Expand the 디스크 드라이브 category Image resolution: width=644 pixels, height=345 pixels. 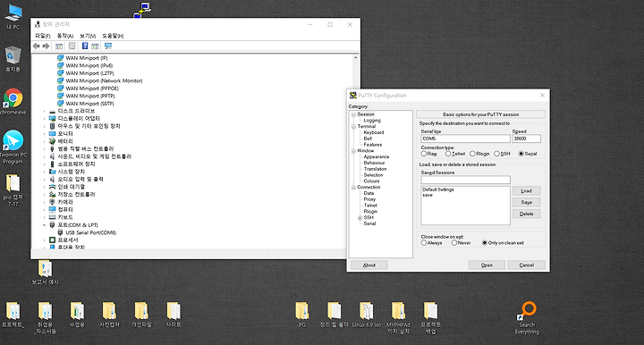click(45, 111)
